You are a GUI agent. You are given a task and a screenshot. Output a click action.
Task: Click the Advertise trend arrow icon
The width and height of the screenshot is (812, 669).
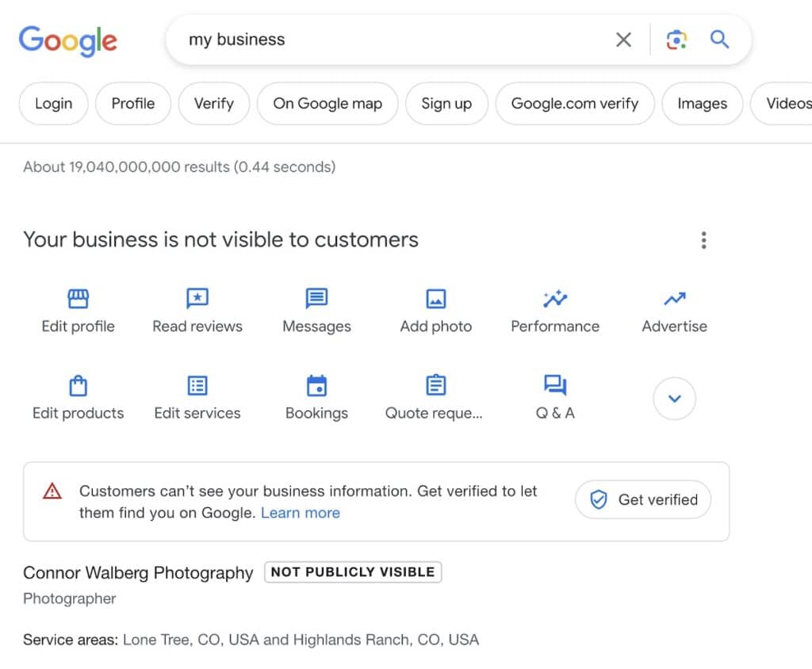click(674, 299)
